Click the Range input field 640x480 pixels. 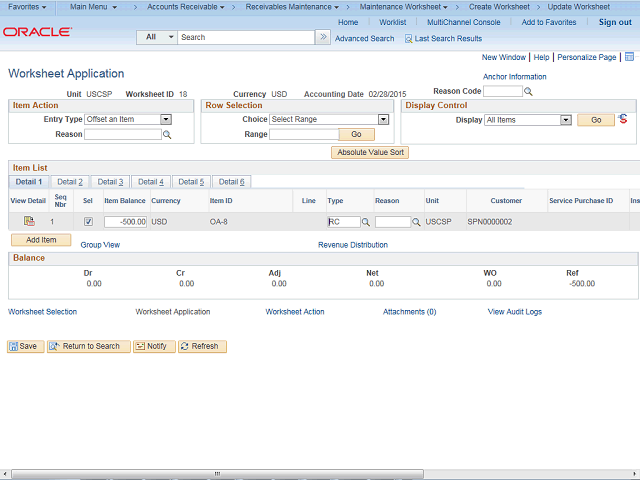pos(304,134)
